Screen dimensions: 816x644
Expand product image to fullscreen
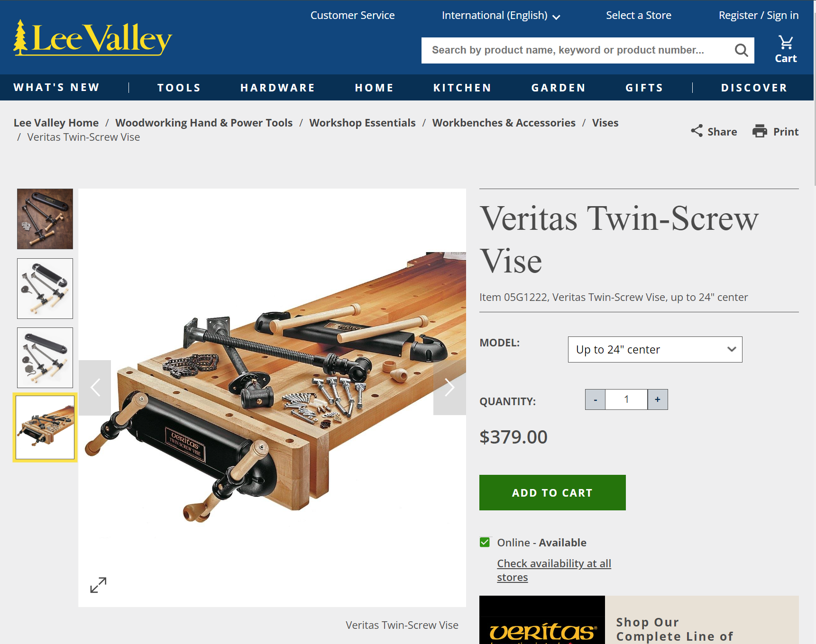click(x=98, y=585)
